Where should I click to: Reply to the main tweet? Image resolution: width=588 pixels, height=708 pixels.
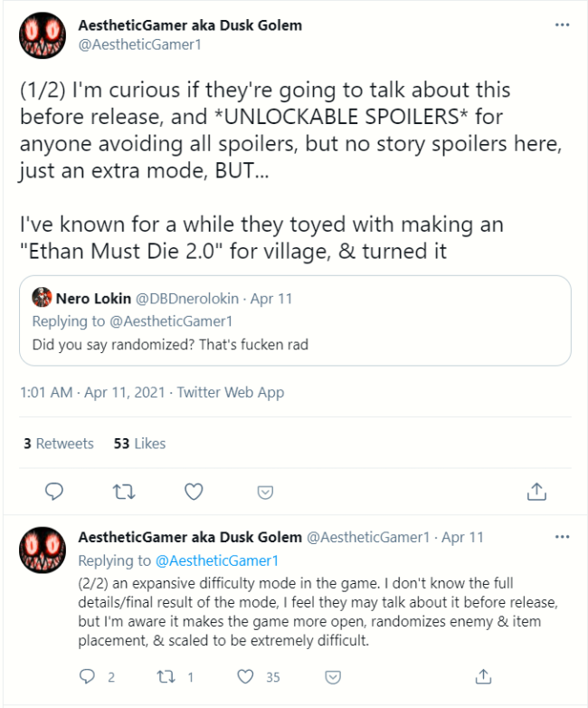[x=54, y=492]
